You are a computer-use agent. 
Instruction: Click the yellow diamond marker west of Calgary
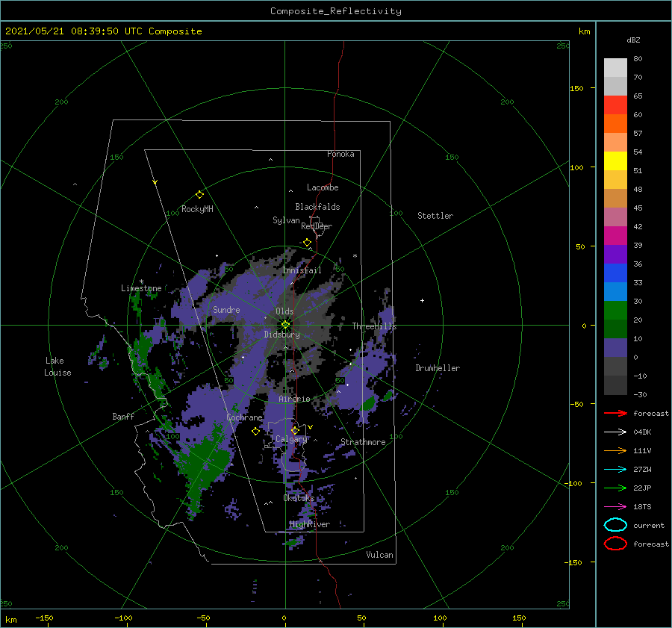point(255,431)
